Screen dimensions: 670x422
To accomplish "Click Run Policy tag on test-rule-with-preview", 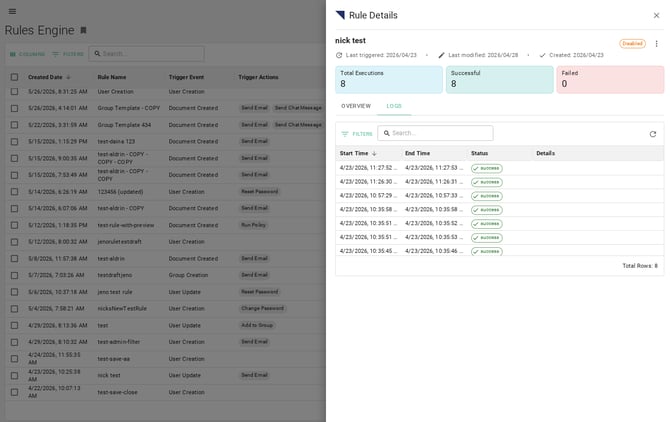I will click(253, 225).
